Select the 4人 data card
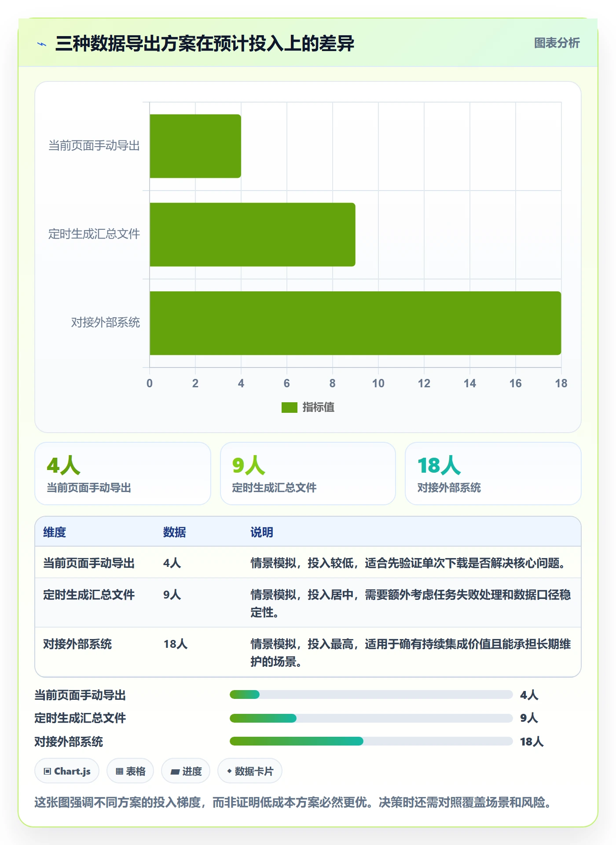Image resolution: width=616 pixels, height=845 pixels. tap(123, 474)
